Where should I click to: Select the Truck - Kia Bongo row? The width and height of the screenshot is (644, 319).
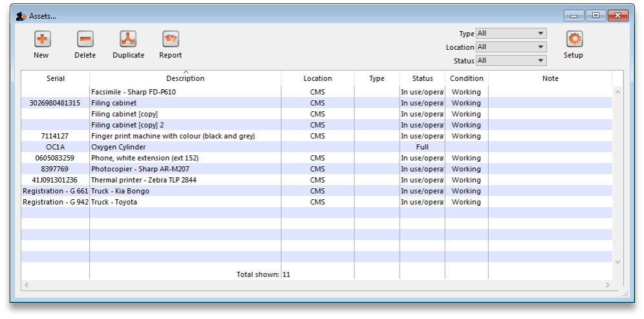(x=120, y=191)
